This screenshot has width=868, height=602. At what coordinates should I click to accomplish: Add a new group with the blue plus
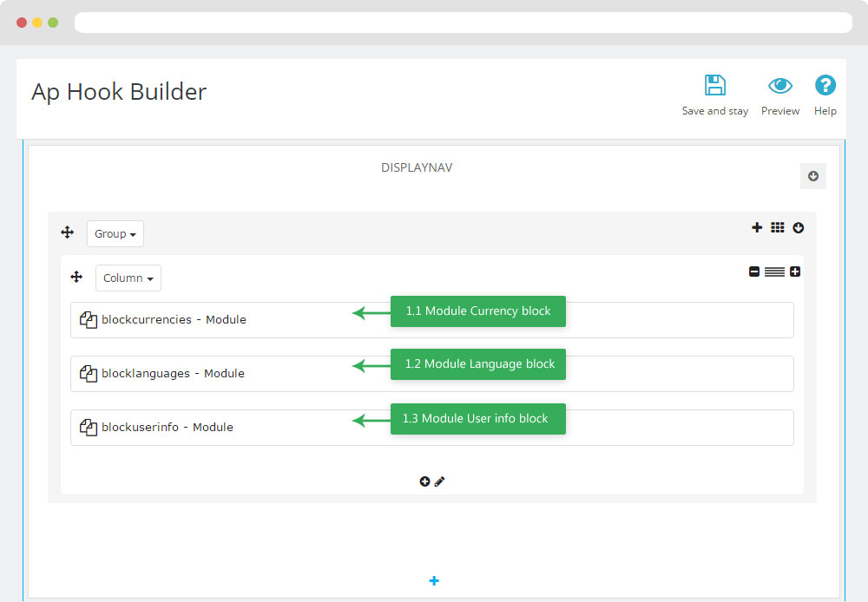point(434,580)
